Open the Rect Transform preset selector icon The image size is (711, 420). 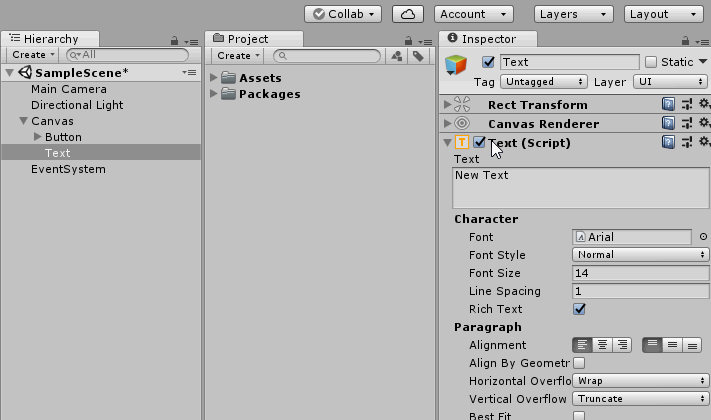coord(687,104)
